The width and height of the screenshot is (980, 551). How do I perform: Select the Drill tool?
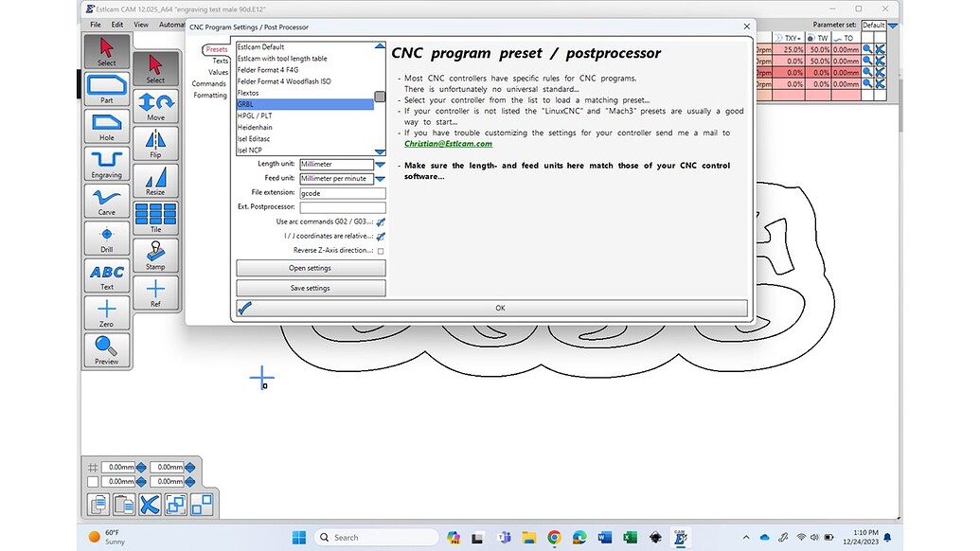pos(106,238)
